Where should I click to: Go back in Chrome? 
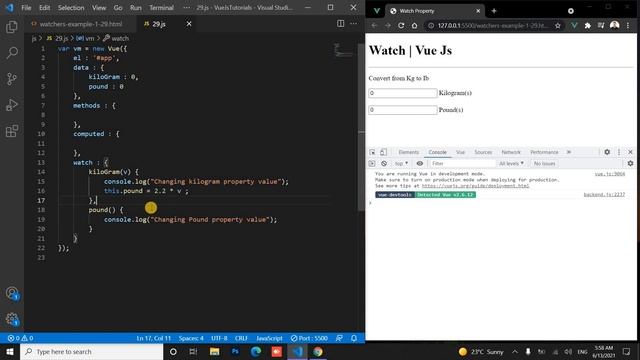tap(374, 25)
